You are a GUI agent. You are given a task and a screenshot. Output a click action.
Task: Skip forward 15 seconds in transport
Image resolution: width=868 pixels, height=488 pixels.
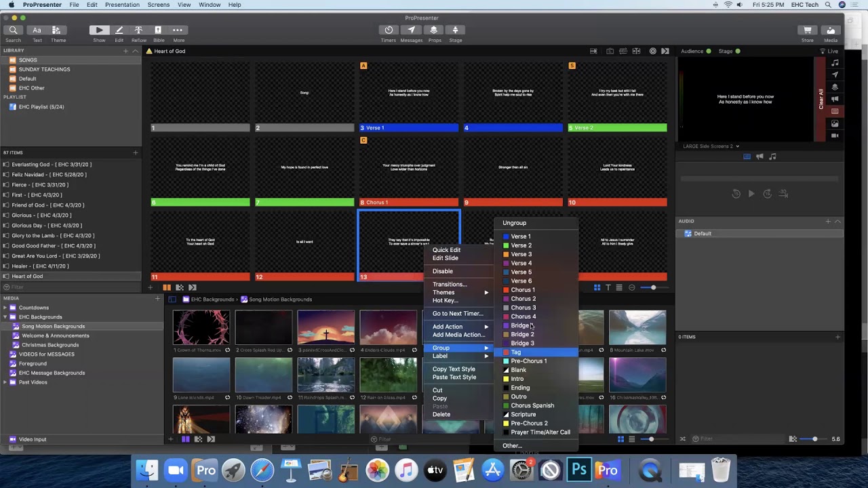pyautogui.click(x=767, y=194)
